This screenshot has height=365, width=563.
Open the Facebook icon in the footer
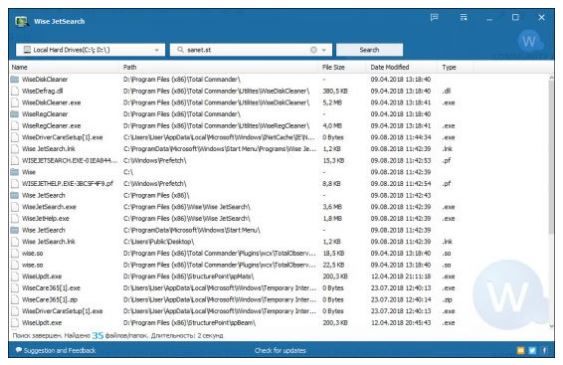(x=544, y=351)
